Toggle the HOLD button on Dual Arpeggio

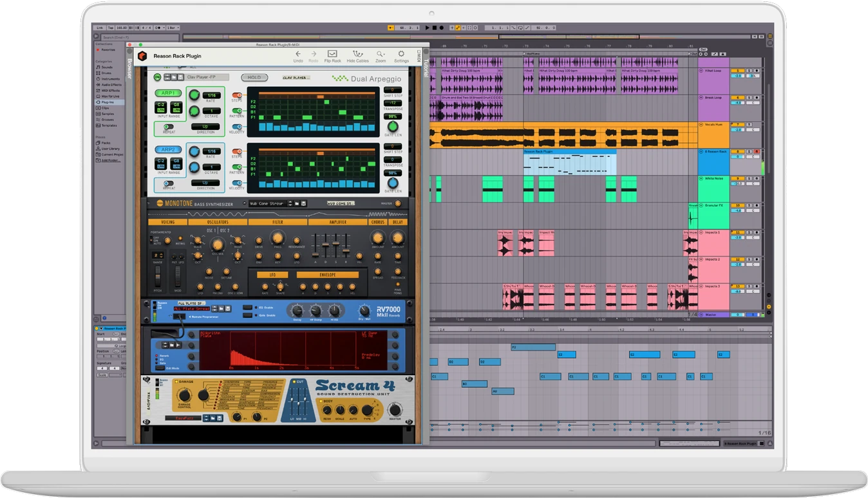click(254, 78)
